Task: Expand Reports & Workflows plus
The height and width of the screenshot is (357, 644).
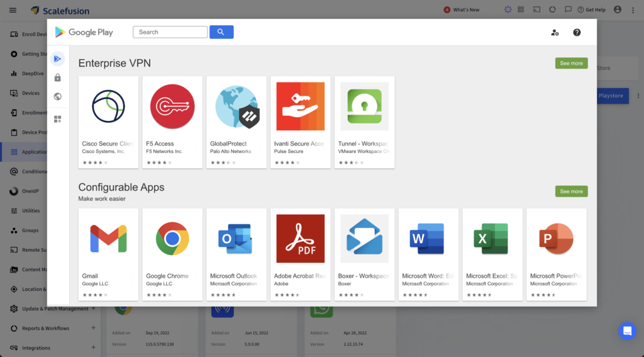Action: point(93,328)
